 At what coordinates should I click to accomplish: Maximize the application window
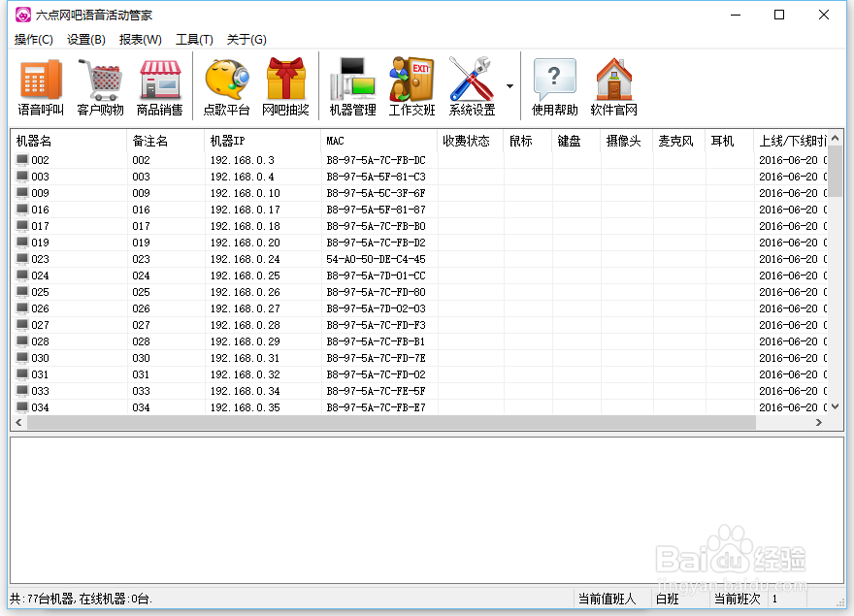pos(779,15)
